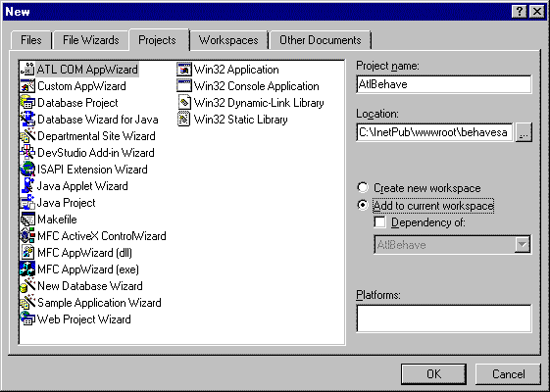Click the Custom AppWizard icon
This screenshot has height=392, width=550.
27,86
